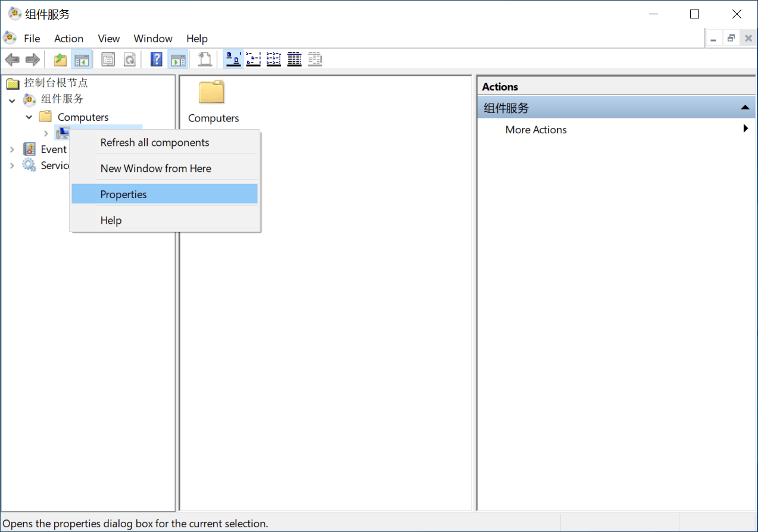Screen dimensions: 758x532
Task: Click the blue Help question mark icon
Action: (157, 60)
